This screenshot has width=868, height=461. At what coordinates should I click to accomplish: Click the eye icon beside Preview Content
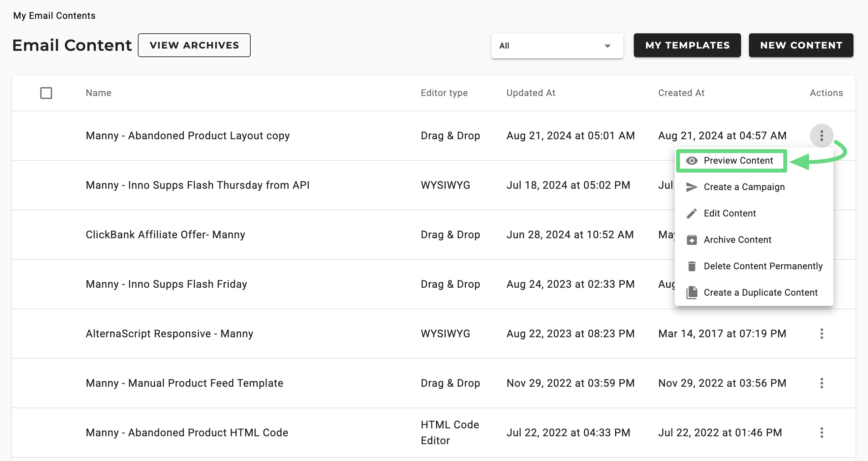click(x=692, y=160)
